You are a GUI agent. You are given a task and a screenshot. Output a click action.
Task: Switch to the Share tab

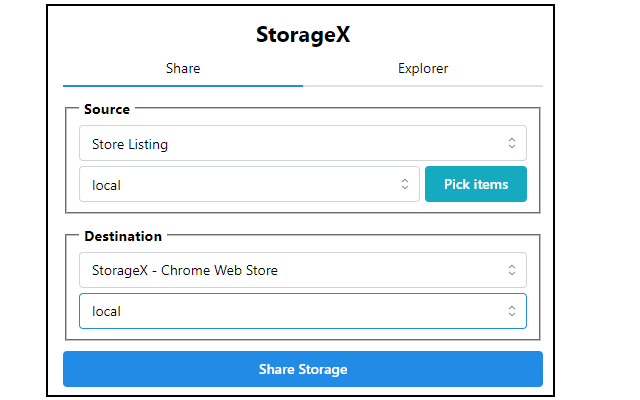click(183, 69)
